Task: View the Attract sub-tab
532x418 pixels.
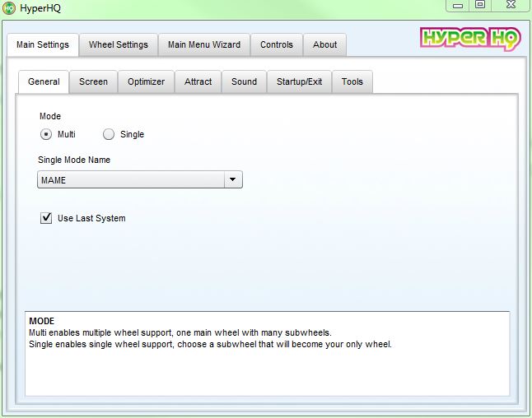Action: pyautogui.click(x=198, y=81)
